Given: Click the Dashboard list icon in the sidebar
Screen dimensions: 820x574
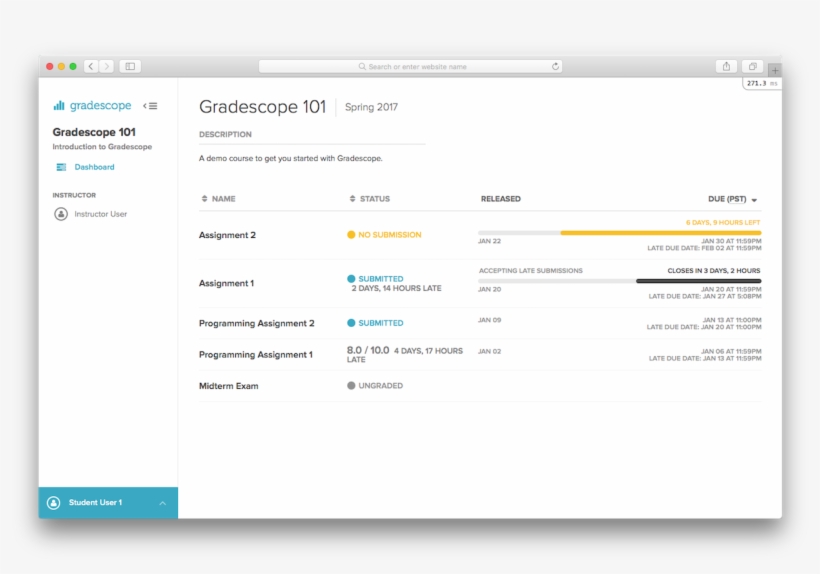Looking at the screenshot, I should click(61, 167).
